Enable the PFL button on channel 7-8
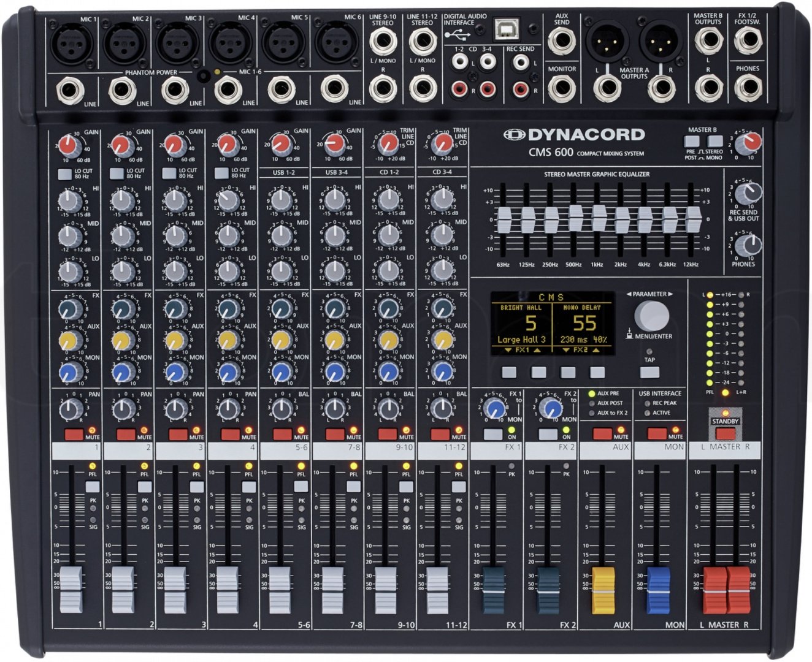812x662 pixels. coord(354,487)
